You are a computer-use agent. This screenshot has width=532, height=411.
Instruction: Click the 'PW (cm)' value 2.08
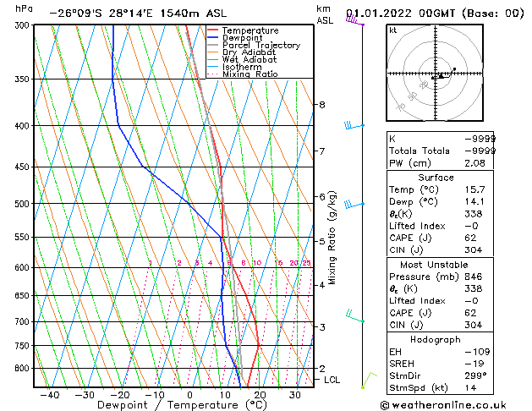tap(474, 163)
